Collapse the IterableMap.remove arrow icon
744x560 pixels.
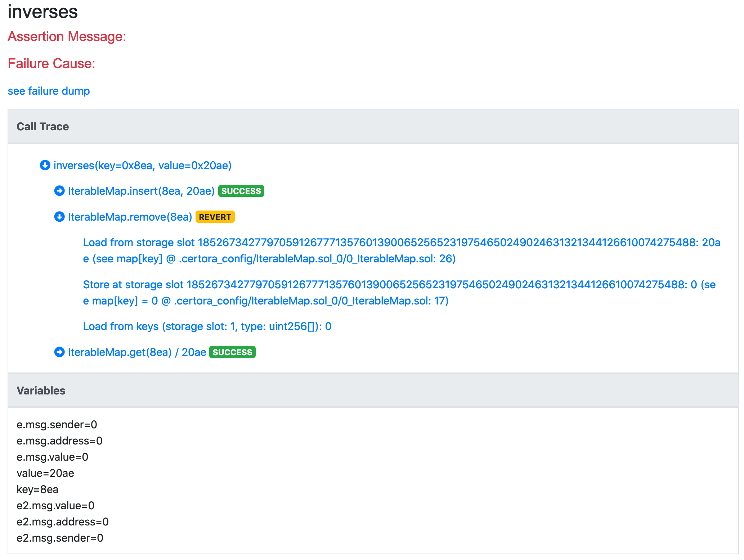59,217
